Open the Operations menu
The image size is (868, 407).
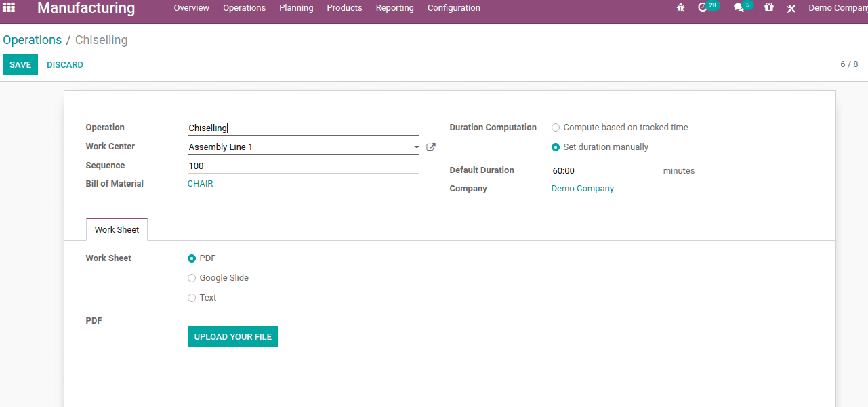[x=245, y=8]
